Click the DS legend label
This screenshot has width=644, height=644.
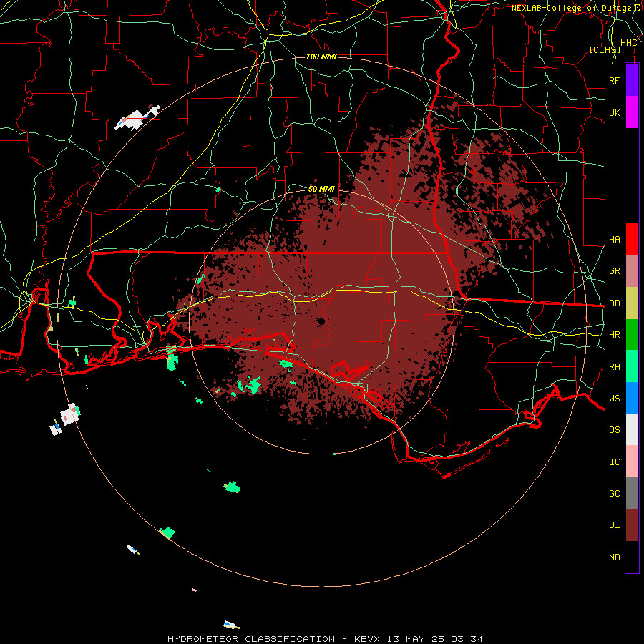pos(614,430)
